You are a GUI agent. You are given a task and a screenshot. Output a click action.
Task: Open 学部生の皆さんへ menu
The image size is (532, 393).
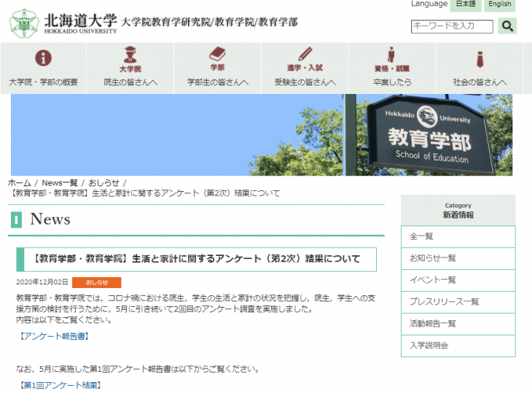pyautogui.click(x=217, y=69)
